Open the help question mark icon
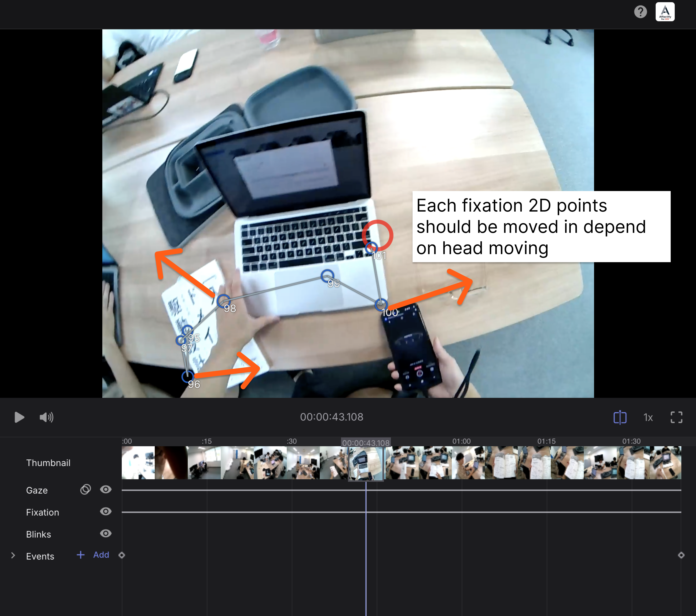 (640, 12)
